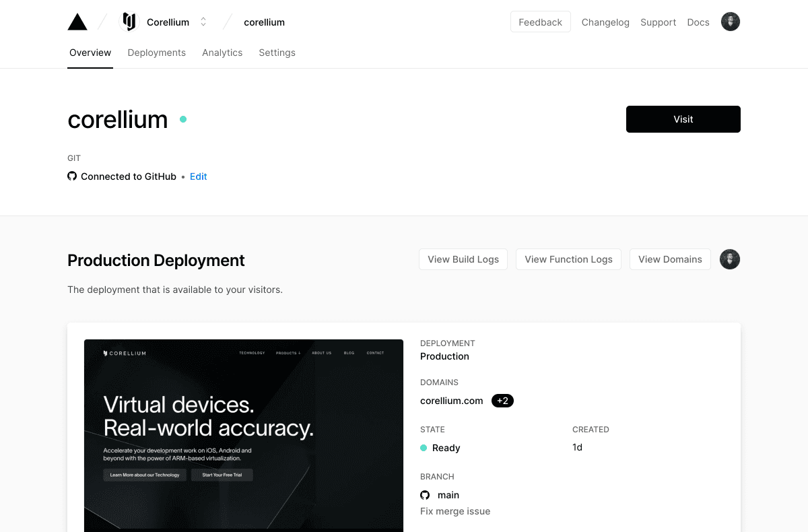This screenshot has height=532, width=808.
Task: Click the GitHub icon next to main branch
Action: point(425,495)
